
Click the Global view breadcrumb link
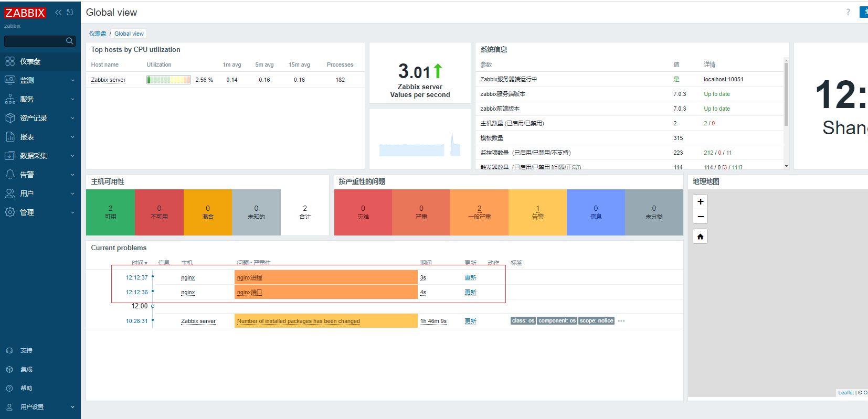(129, 34)
